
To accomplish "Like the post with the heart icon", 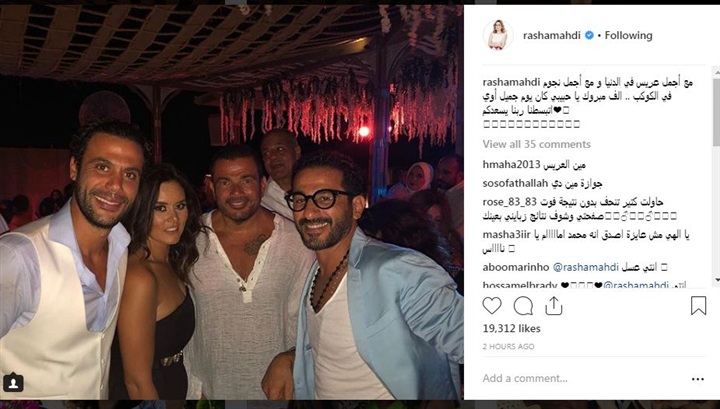I will (492, 306).
